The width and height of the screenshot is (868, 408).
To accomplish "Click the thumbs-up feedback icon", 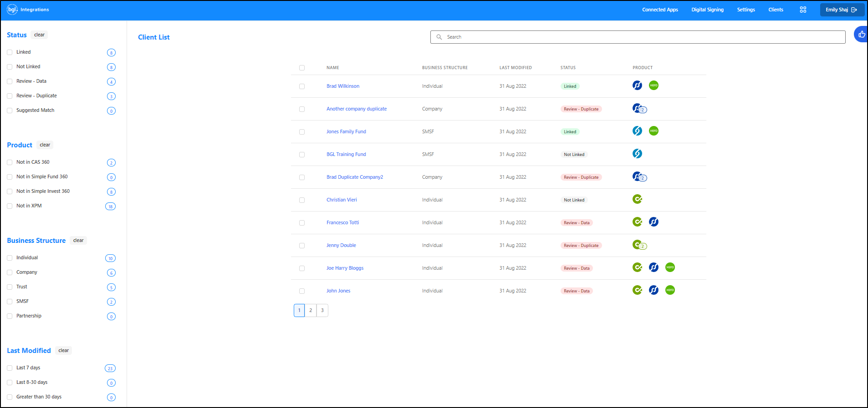I will (x=861, y=35).
